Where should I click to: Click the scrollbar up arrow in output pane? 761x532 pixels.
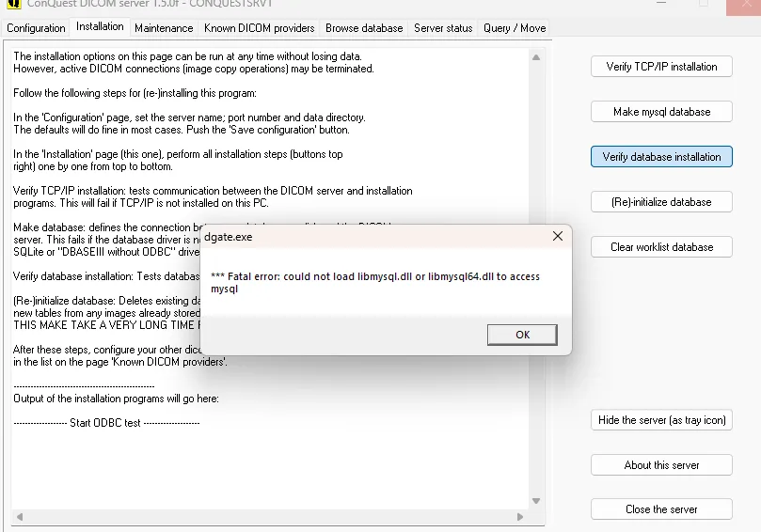(536, 56)
